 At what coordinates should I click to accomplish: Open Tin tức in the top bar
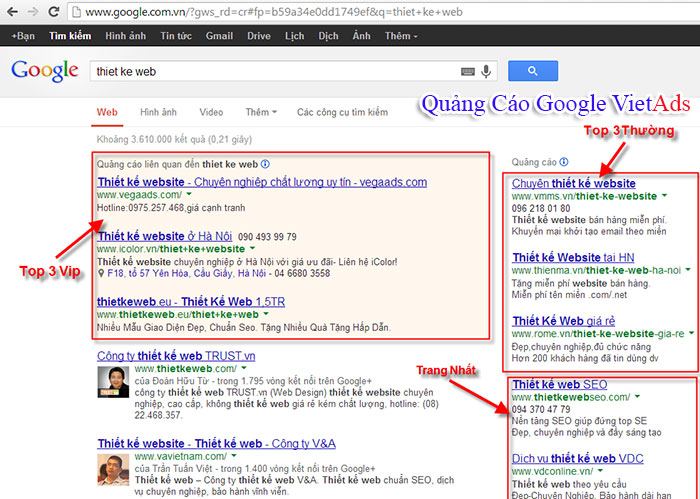tap(176, 36)
